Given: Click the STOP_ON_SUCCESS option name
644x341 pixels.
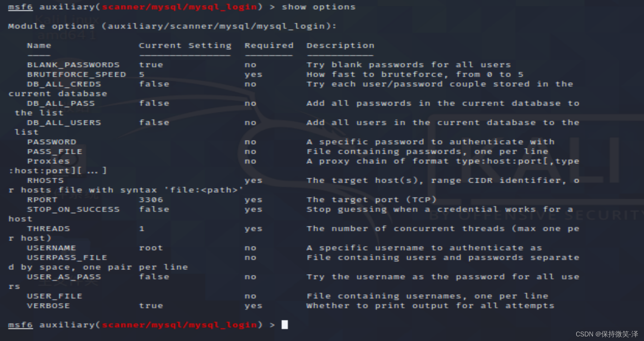Looking at the screenshot, I should (x=73, y=209).
